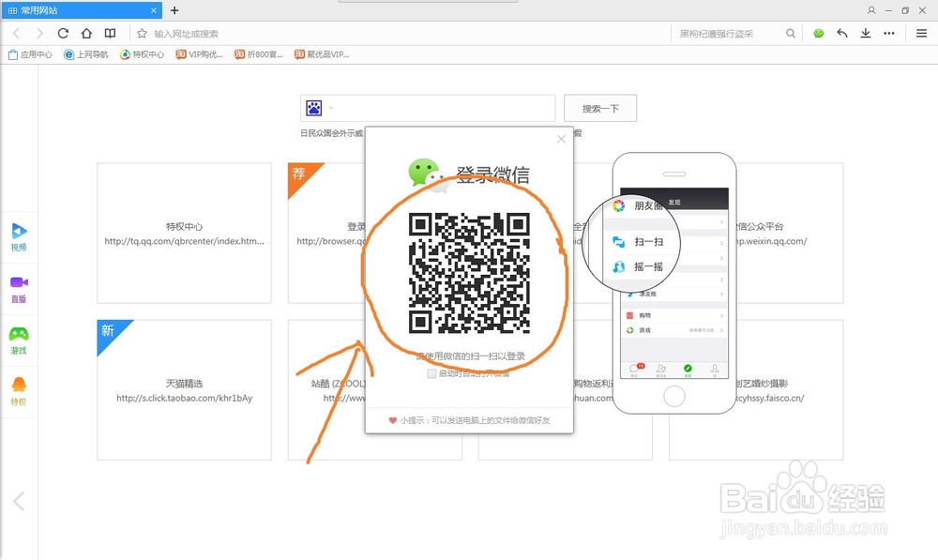Screen dimensions: 938x560
Task: Click the magnifier in the toolbar search box
Action: pyautogui.click(x=790, y=34)
